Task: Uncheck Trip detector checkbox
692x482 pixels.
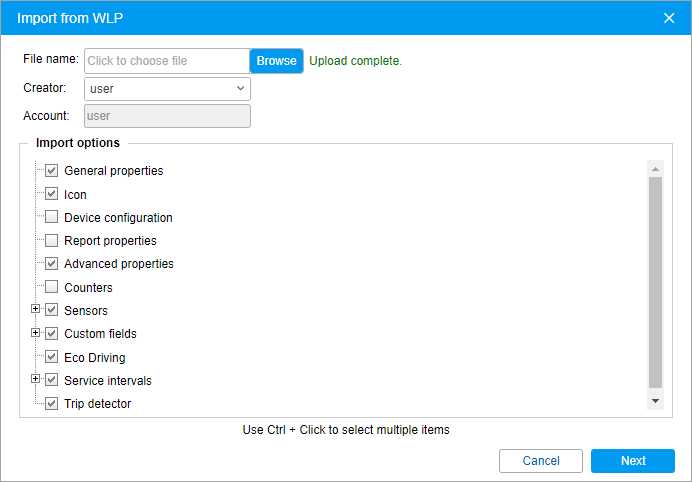Action: [52, 404]
